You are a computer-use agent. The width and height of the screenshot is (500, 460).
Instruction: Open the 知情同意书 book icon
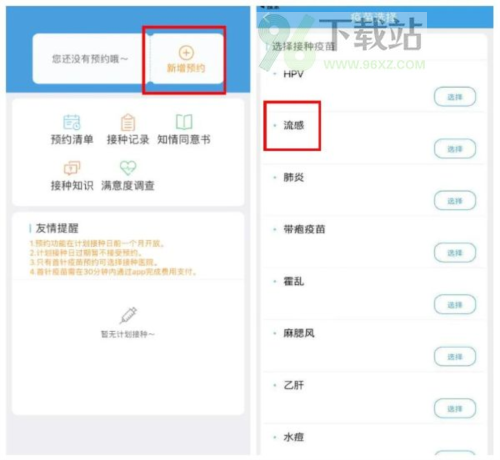tap(184, 122)
